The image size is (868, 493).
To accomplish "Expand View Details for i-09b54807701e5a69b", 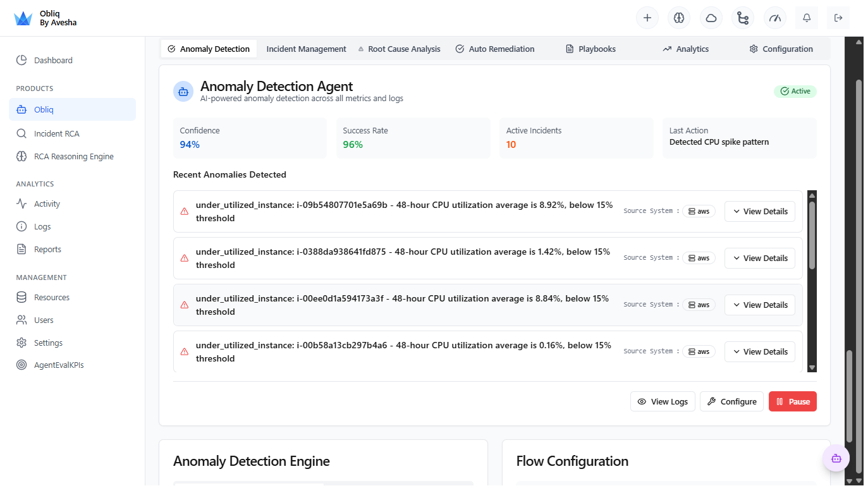I will [x=760, y=212].
